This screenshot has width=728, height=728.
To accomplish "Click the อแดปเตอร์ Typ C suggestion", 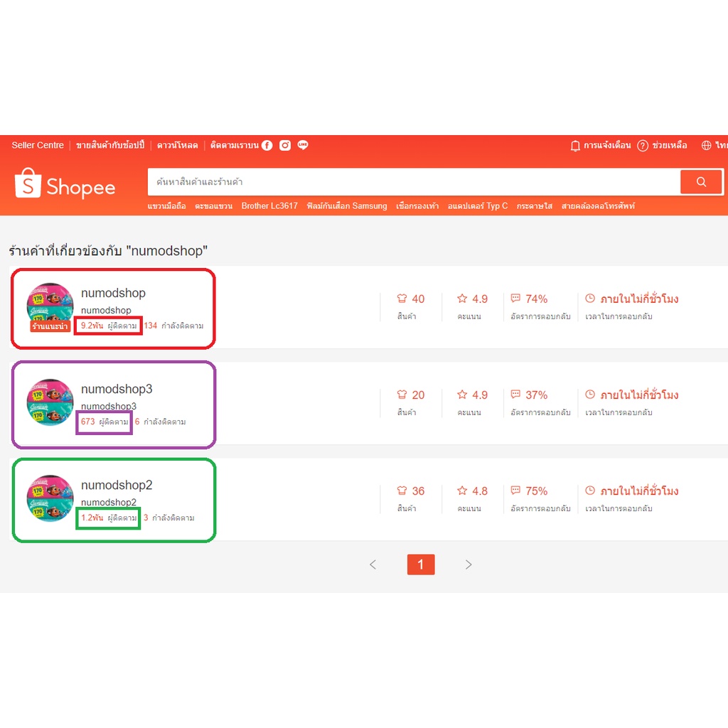I will click(x=478, y=206).
